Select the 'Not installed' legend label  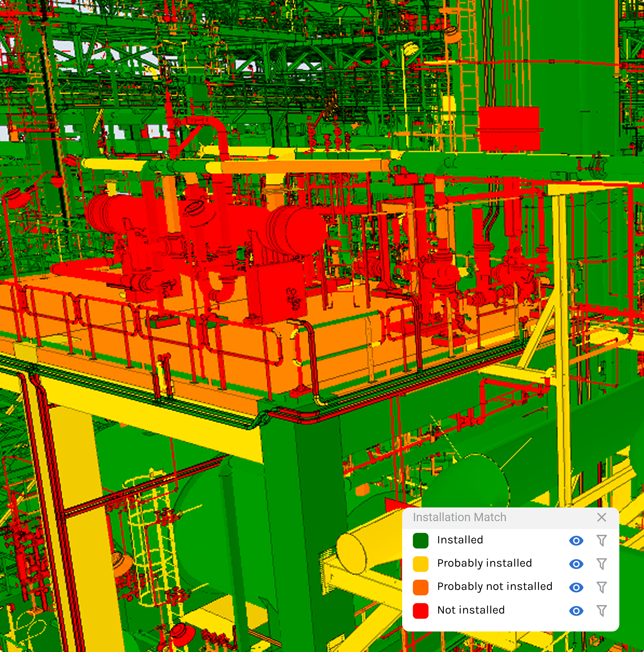pyautogui.click(x=471, y=610)
